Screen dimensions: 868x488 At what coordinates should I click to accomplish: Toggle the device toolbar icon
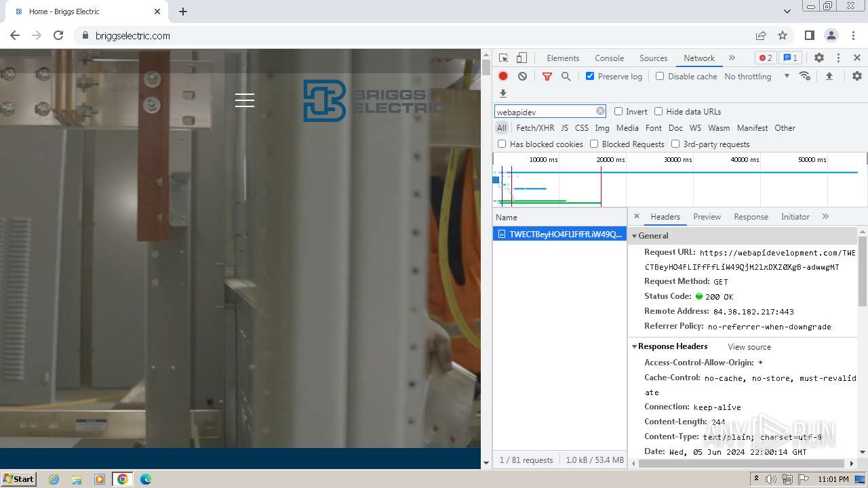point(521,58)
